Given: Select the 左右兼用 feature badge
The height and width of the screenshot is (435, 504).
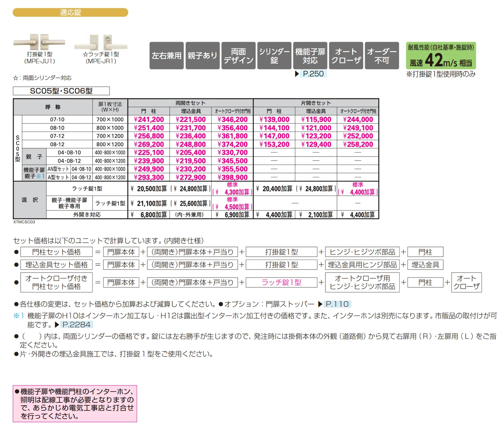Looking at the screenshot, I should pos(166,56).
